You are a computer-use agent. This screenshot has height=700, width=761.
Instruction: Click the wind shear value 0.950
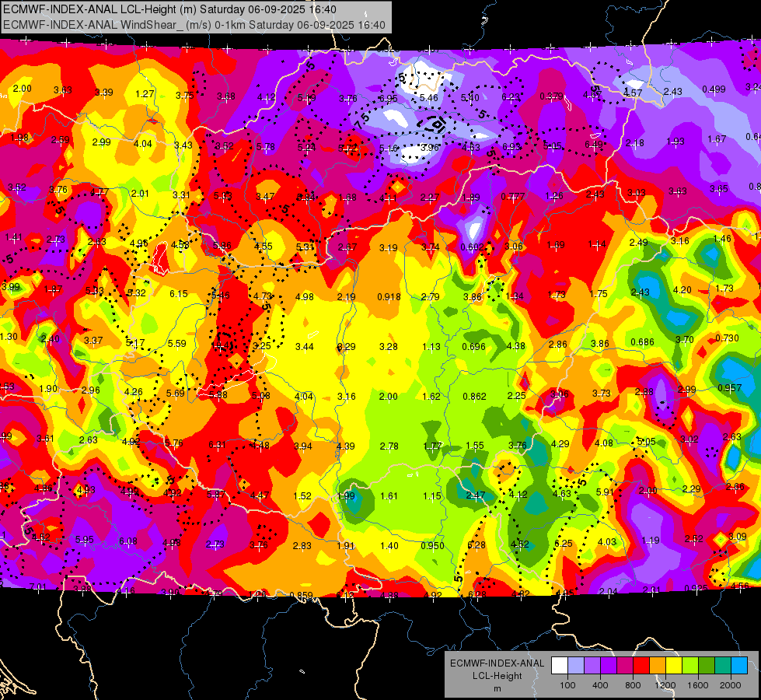pyautogui.click(x=432, y=546)
